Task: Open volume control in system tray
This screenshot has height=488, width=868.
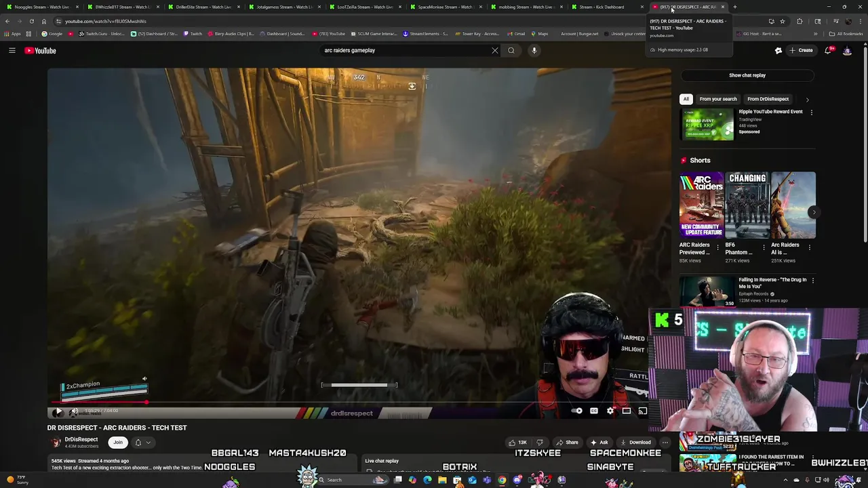Action: coord(826,480)
